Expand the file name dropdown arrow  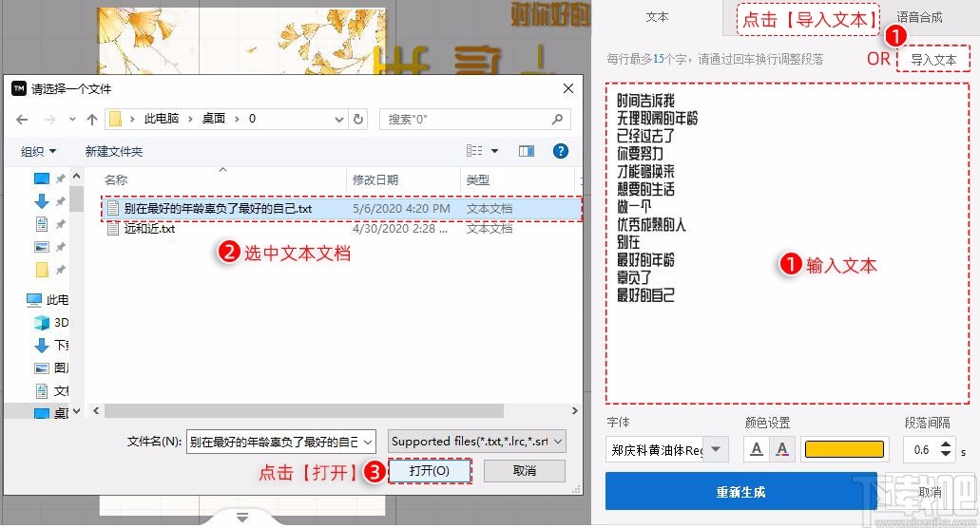[368, 442]
